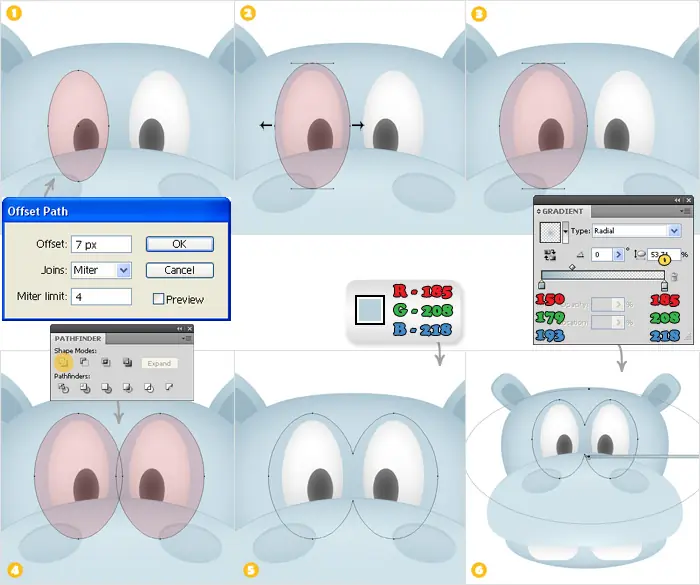Click the Outline pathfinder icon
This screenshot has height=585, width=700.
(x=149, y=388)
